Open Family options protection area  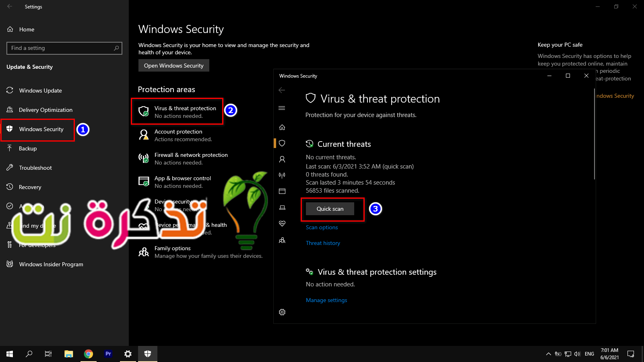[x=200, y=252]
